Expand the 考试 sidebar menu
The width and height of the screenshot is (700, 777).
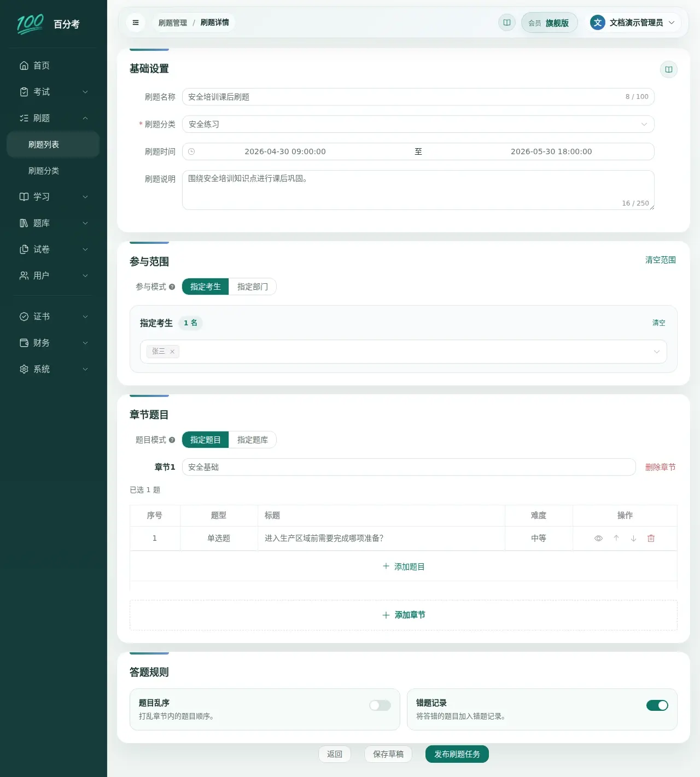click(x=53, y=92)
